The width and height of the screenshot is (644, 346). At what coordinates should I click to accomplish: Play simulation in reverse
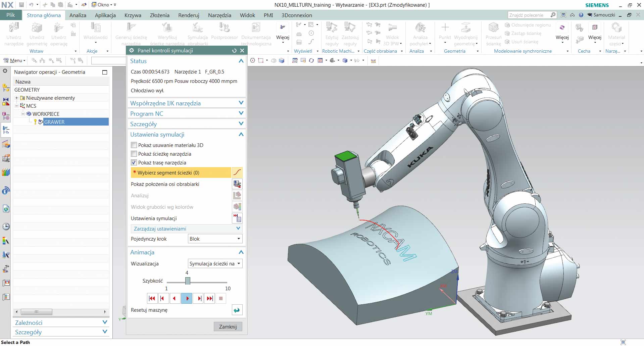point(174,298)
